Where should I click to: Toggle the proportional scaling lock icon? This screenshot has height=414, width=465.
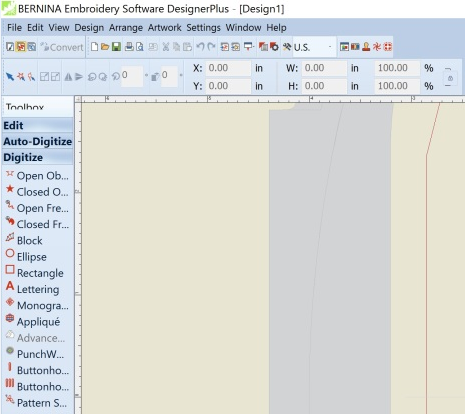point(450,79)
